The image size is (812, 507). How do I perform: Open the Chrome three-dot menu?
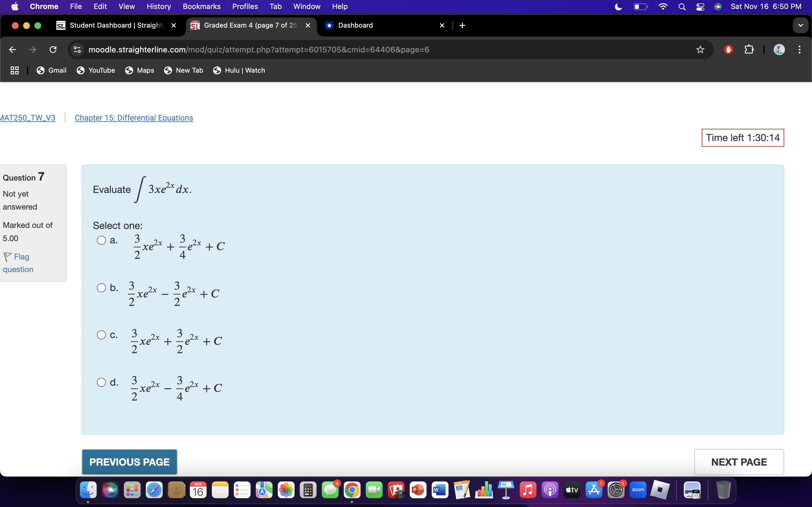(x=800, y=49)
